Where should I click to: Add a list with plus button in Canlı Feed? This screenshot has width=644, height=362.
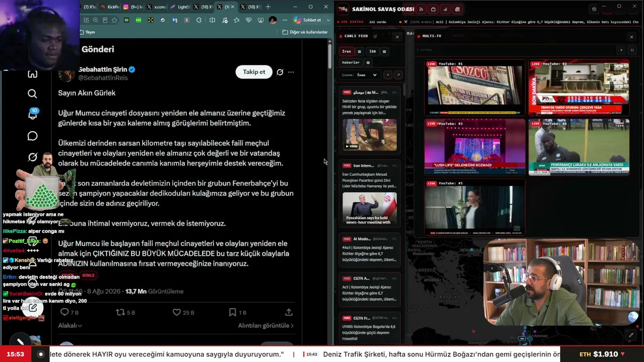tap(387, 75)
